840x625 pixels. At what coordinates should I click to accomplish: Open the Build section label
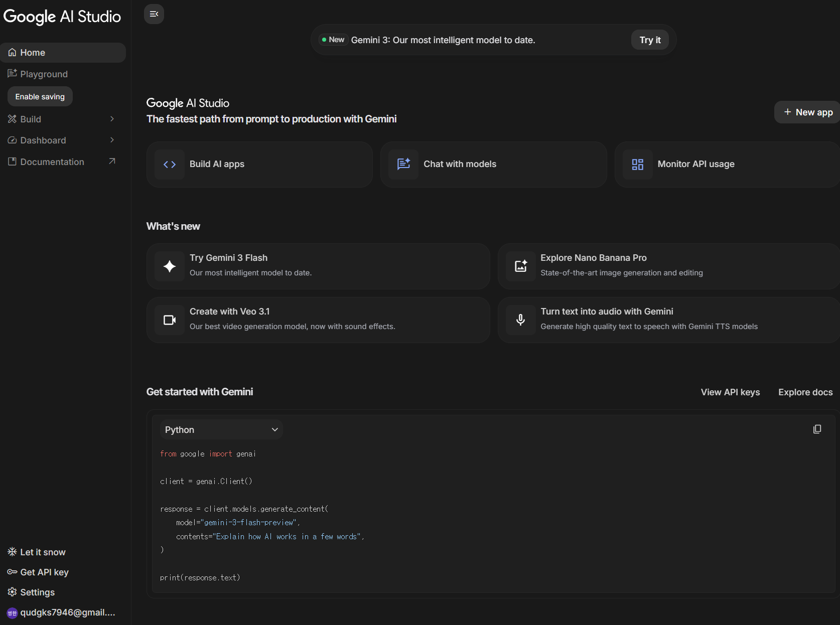pyautogui.click(x=31, y=119)
